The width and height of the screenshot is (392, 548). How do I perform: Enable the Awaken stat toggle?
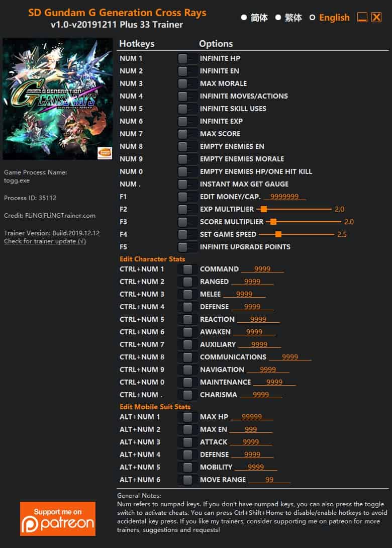(x=187, y=332)
